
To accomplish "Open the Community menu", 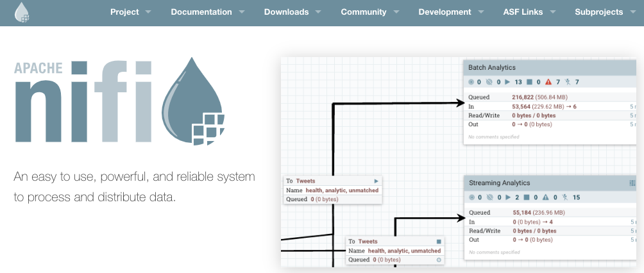I will 369,12.
